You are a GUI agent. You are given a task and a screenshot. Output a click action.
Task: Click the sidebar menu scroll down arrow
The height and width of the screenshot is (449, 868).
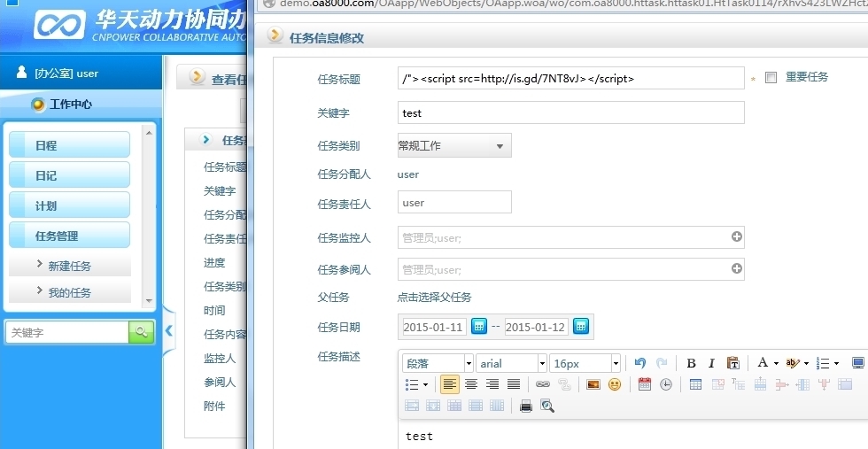[149, 301]
